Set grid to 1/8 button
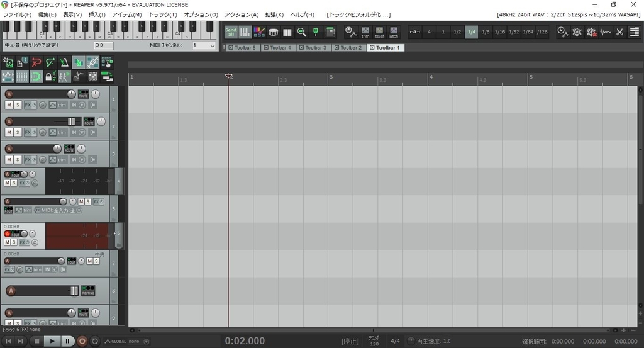 point(486,31)
